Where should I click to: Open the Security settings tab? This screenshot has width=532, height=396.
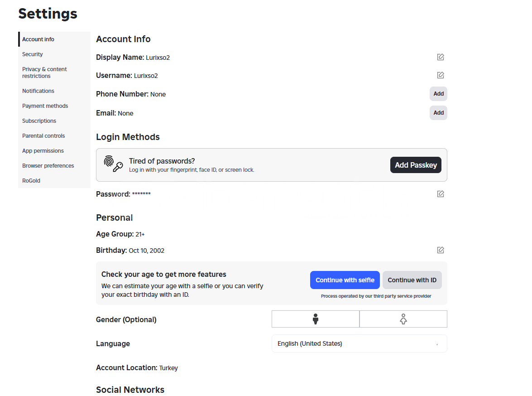point(33,54)
